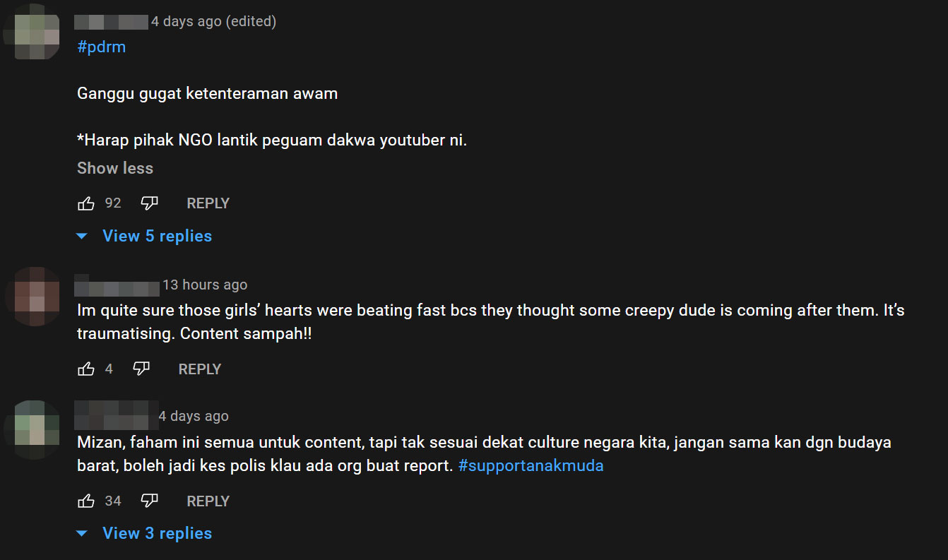Open the #supportanakmuda hashtag

531,466
